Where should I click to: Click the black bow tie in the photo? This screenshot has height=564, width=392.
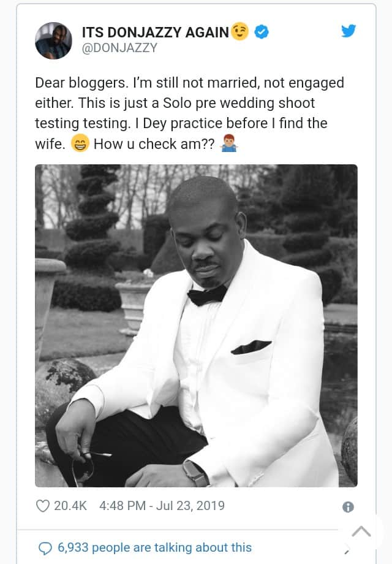207,295
